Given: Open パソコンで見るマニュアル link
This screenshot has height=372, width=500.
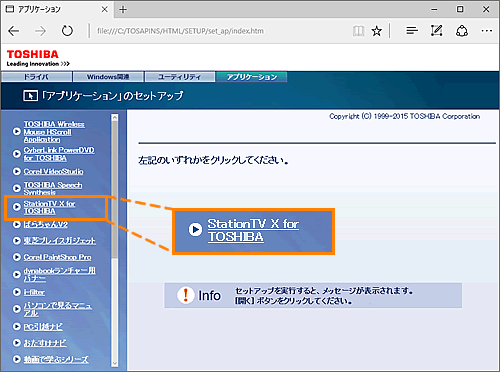Looking at the screenshot, I should pos(57,309).
